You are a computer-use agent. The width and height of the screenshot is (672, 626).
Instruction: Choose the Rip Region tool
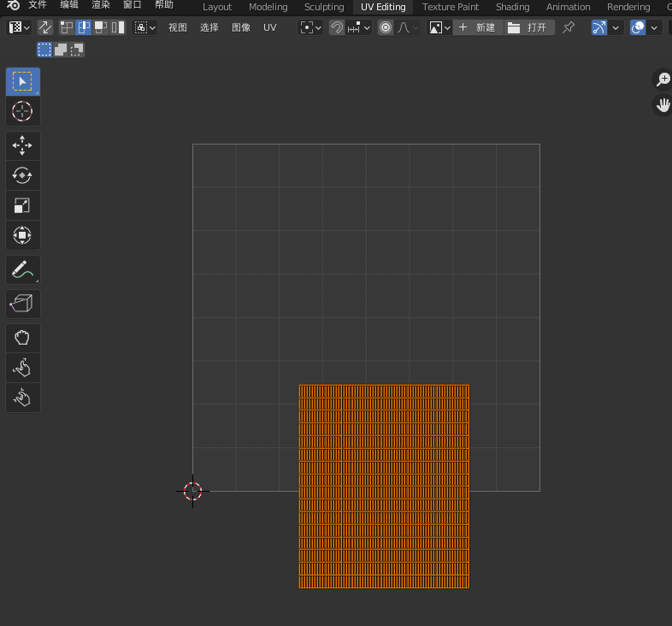[x=23, y=304]
